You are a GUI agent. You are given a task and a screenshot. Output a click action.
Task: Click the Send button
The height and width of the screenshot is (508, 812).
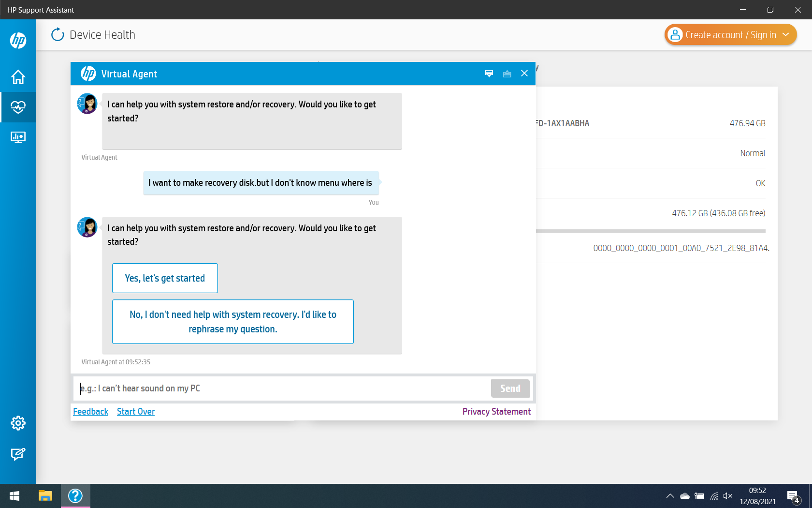pos(510,388)
